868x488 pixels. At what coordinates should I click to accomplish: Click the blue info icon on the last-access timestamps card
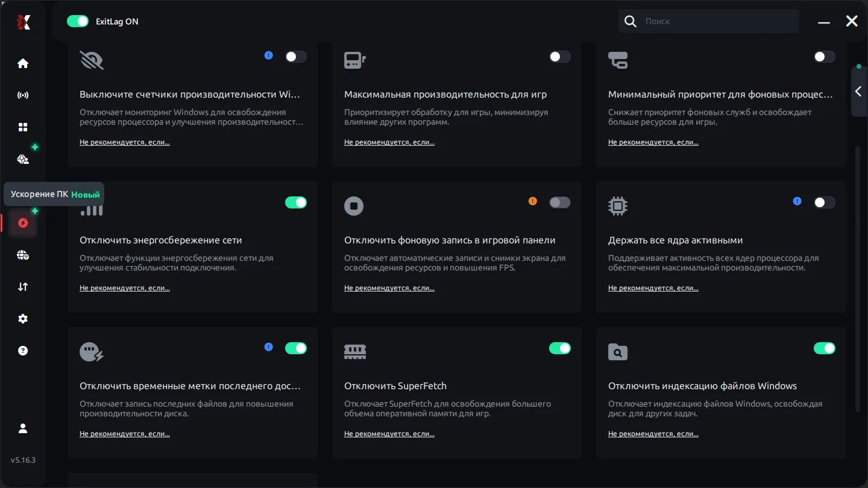tap(269, 347)
